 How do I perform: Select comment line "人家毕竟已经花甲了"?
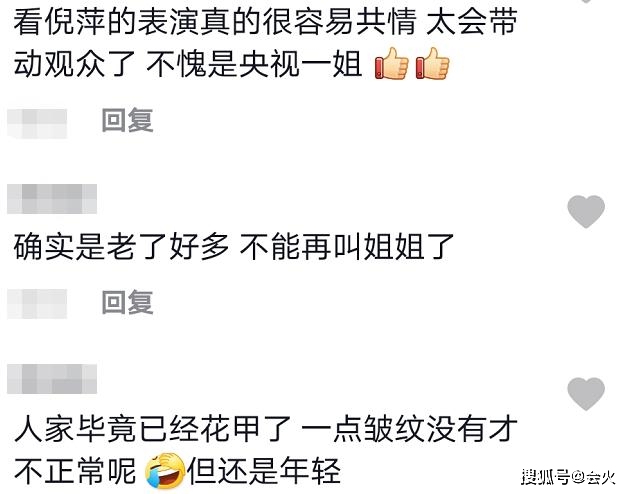tap(152, 429)
